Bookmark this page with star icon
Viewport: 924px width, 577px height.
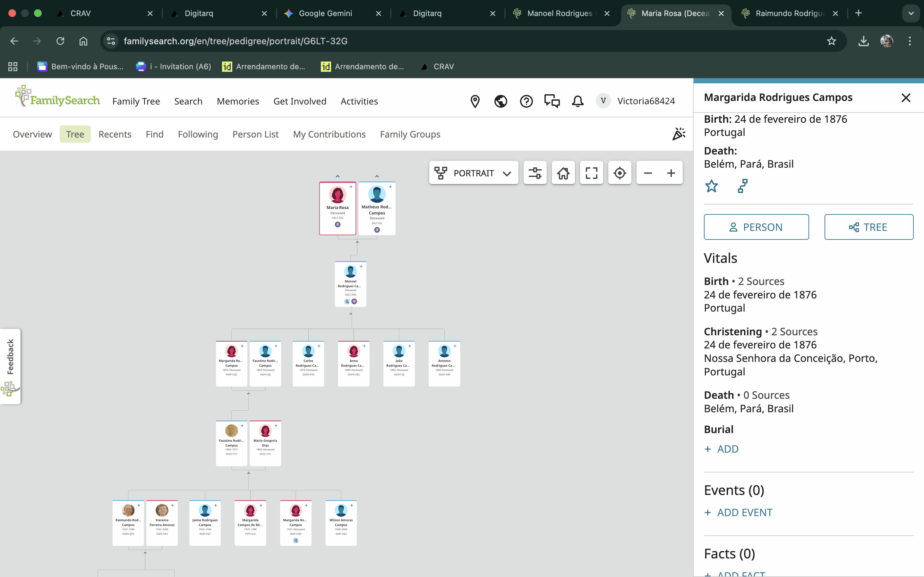point(831,41)
